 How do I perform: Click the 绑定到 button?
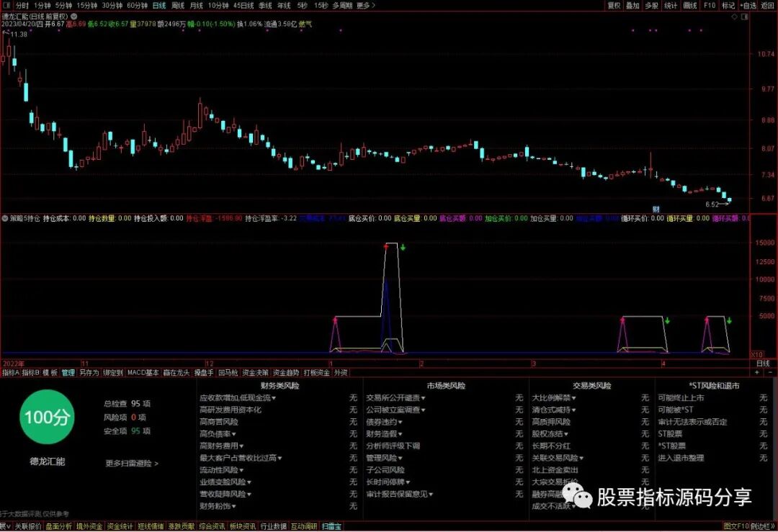[x=112, y=372]
